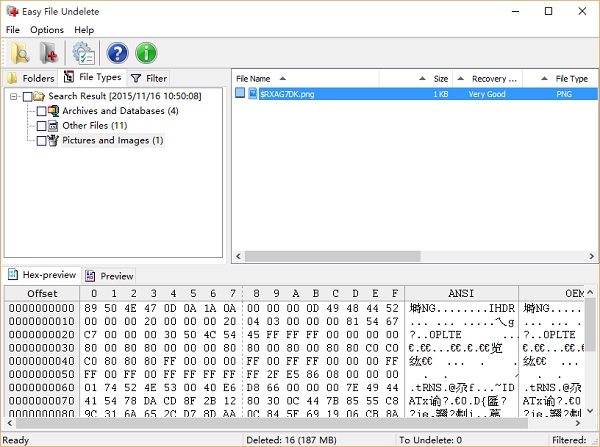Open the options gear toolbar icon
The height and width of the screenshot is (447, 600).
tap(83, 53)
